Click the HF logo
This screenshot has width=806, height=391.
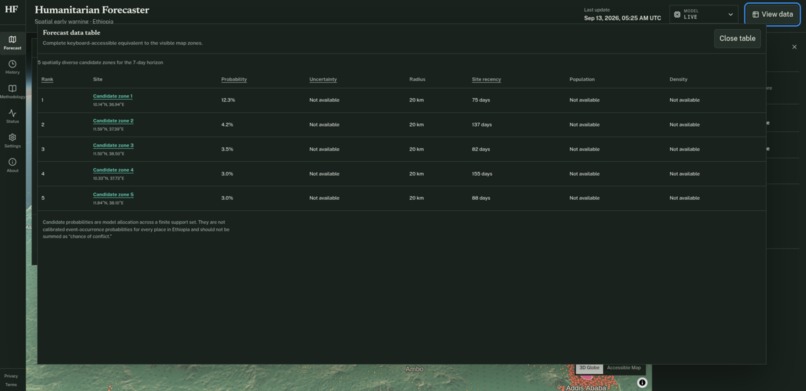click(x=11, y=9)
